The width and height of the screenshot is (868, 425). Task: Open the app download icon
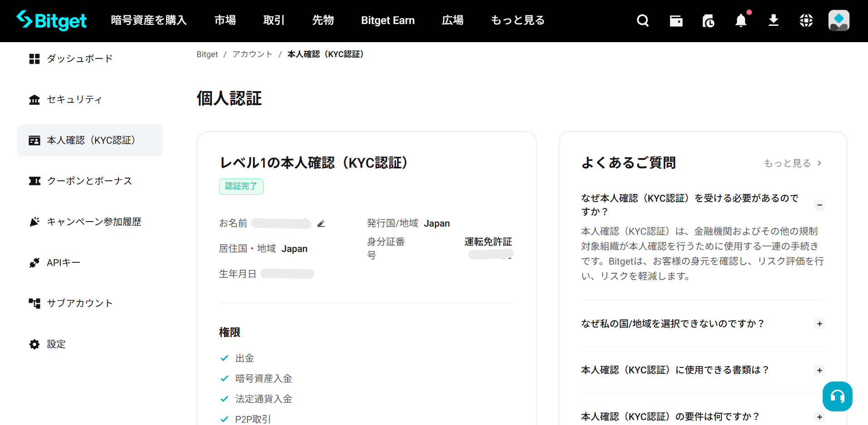coord(773,20)
